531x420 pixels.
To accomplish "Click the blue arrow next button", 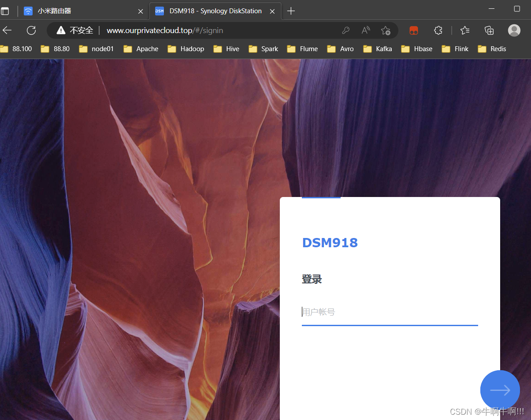I will click(x=500, y=390).
